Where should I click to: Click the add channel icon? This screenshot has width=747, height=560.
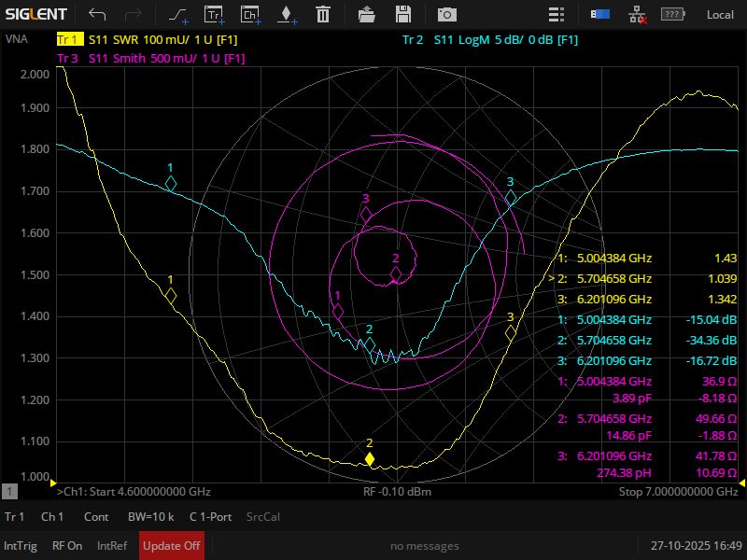click(x=250, y=14)
